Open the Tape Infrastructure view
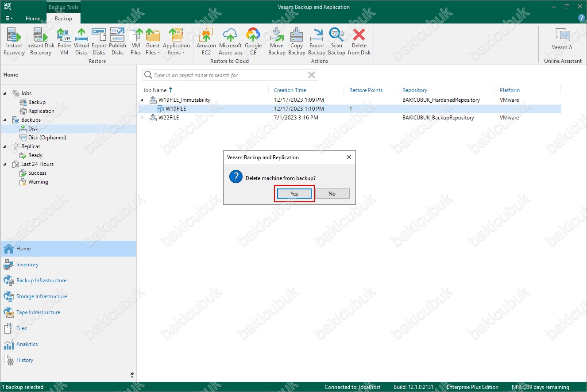 (68, 312)
